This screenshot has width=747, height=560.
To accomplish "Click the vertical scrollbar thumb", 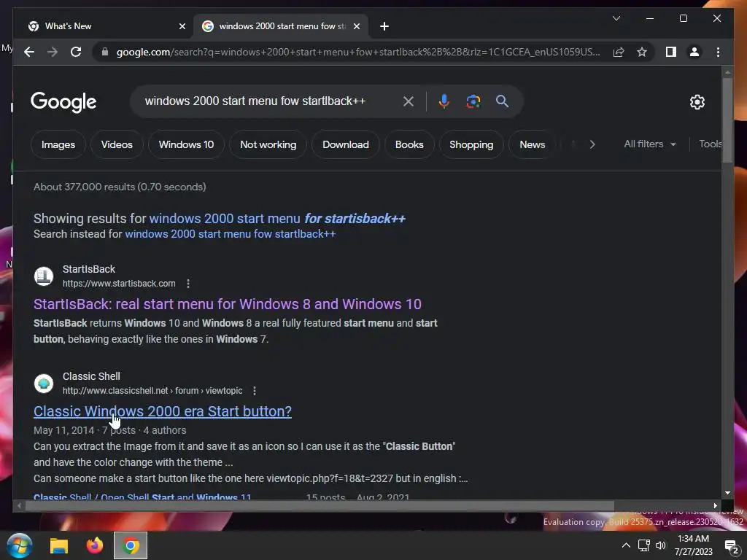I will [727, 120].
